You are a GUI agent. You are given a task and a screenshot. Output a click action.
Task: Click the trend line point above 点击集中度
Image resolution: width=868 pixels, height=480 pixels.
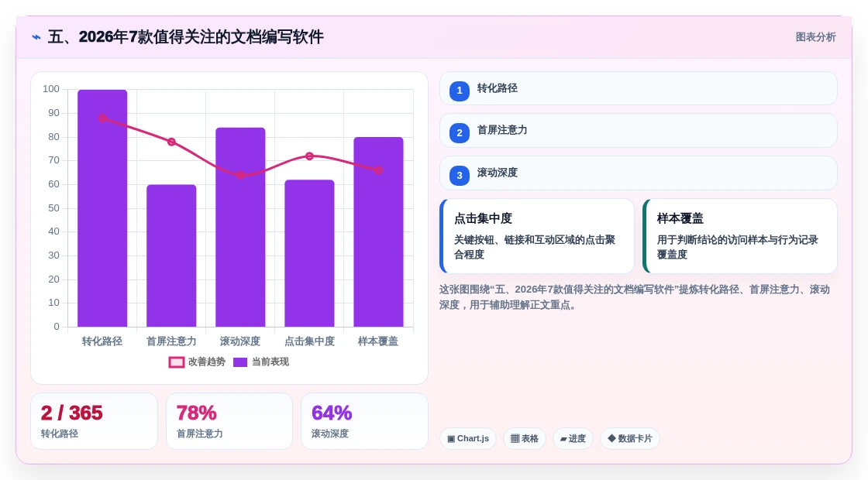coord(309,156)
